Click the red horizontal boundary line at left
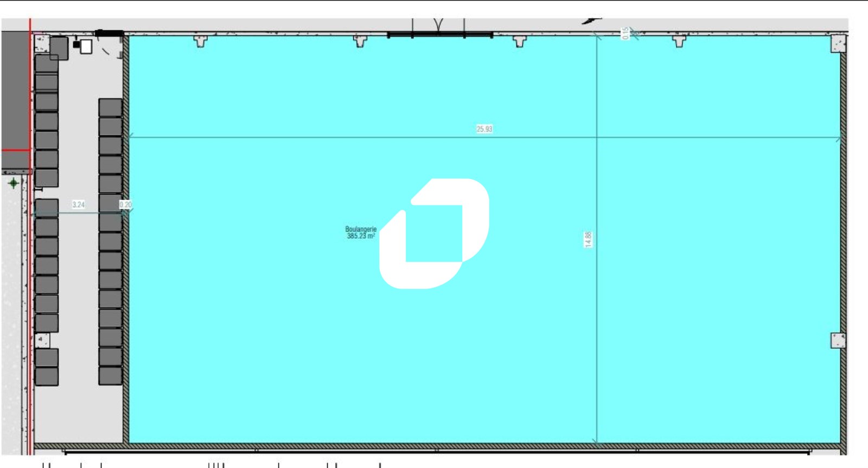 click(15, 149)
